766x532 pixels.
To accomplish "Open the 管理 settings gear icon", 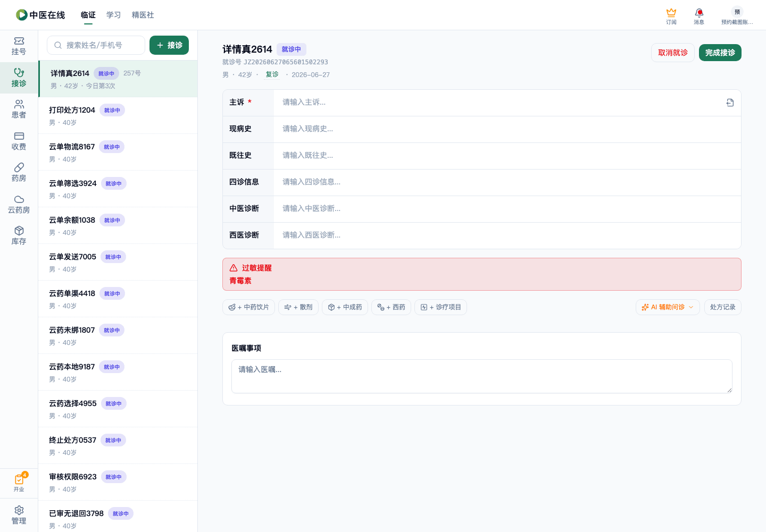I will (x=19, y=515).
